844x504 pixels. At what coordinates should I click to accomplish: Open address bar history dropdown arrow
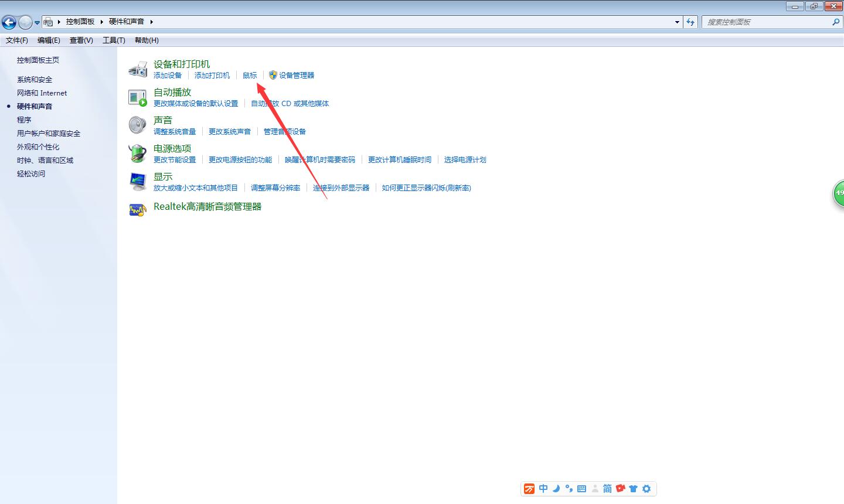pyautogui.click(x=677, y=22)
